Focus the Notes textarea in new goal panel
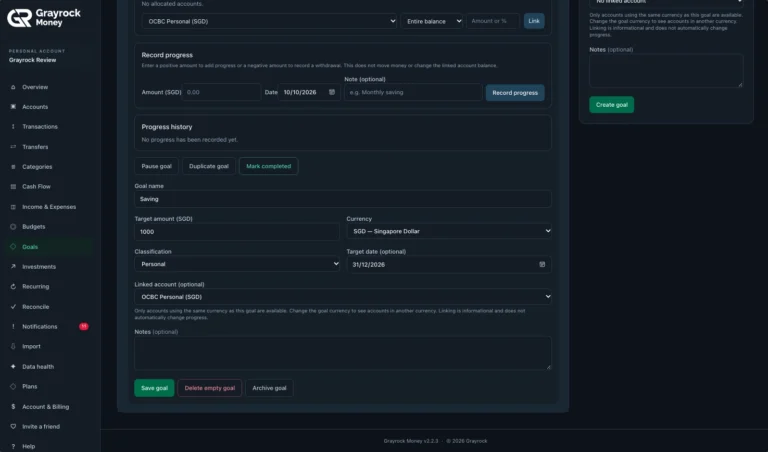Image resolution: width=768 pixels, height=452 pixels. point(666,71)
